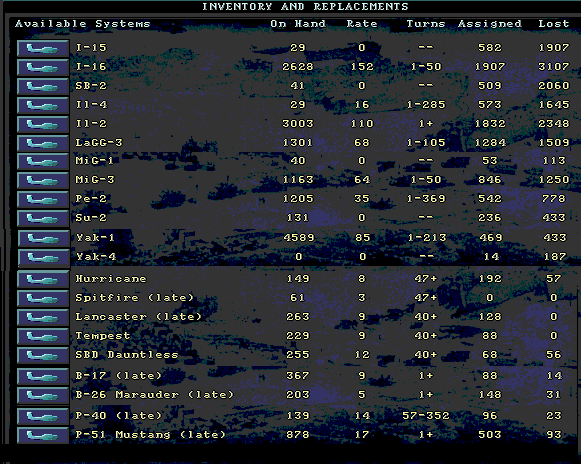Select MiG-1 on-hand value 40

[x=298, y=161]
